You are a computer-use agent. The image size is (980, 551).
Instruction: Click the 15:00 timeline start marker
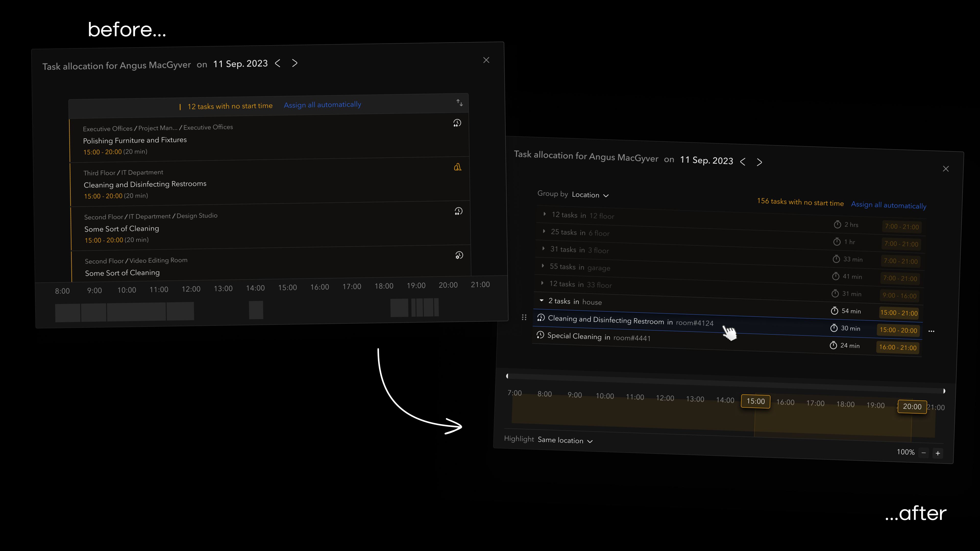[755, 401]
